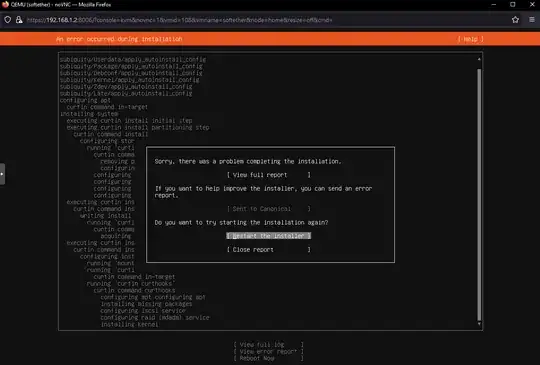
Task: Bookmark this page with the star icon
Action: [515, 20]
